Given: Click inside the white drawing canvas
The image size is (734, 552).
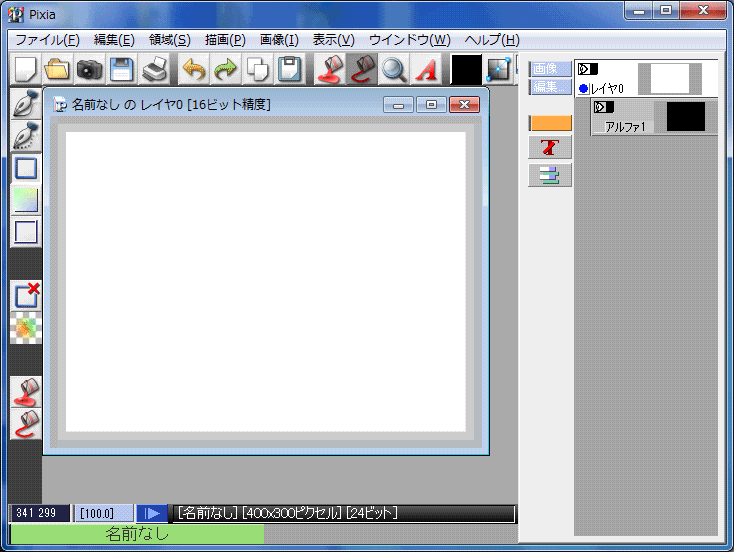Looking at the screenshot, I should point(265,281).
